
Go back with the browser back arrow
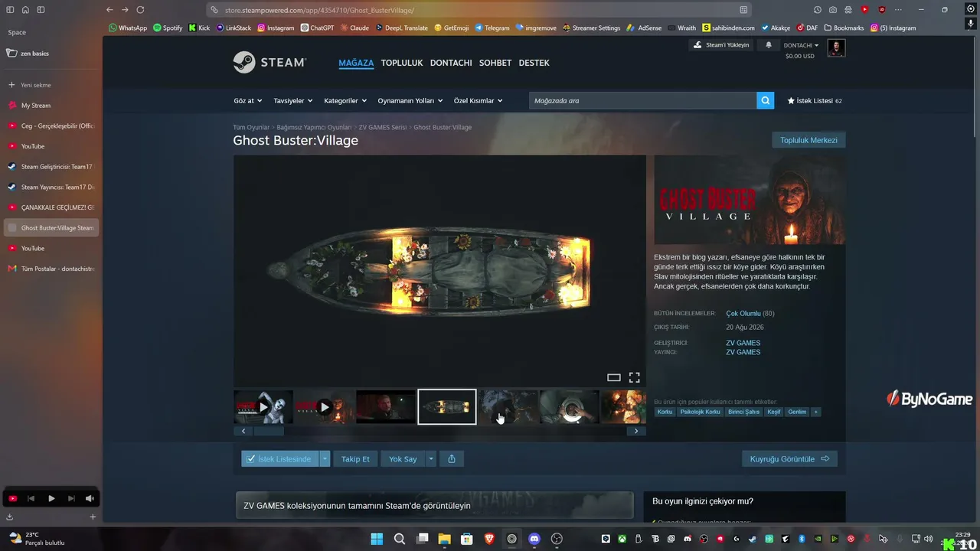(109, 10)
